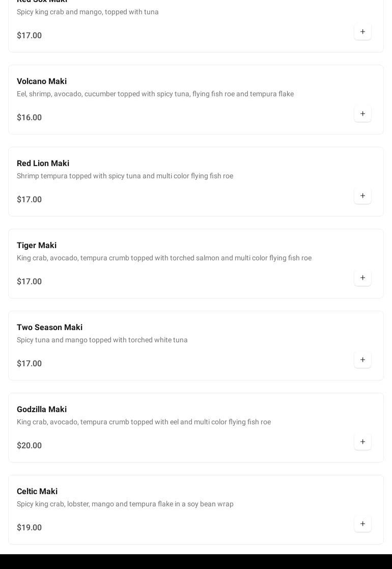
Task: Add Two Season Maki to the order
Action: coord(362,360)
